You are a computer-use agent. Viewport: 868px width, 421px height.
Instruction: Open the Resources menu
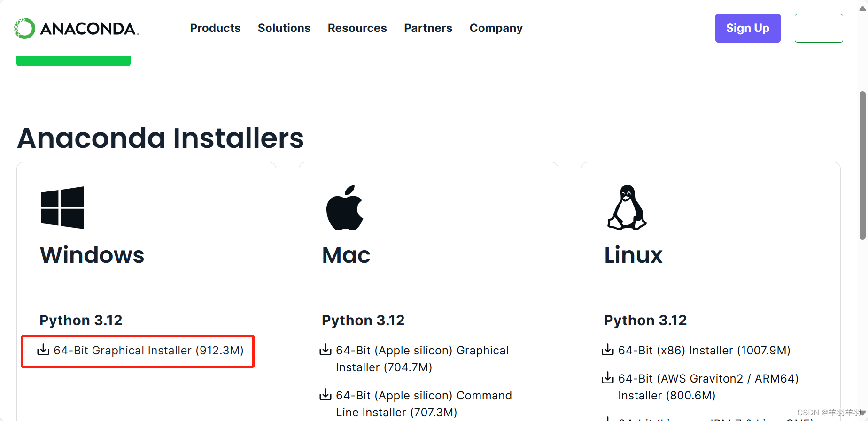click(357, 28)
